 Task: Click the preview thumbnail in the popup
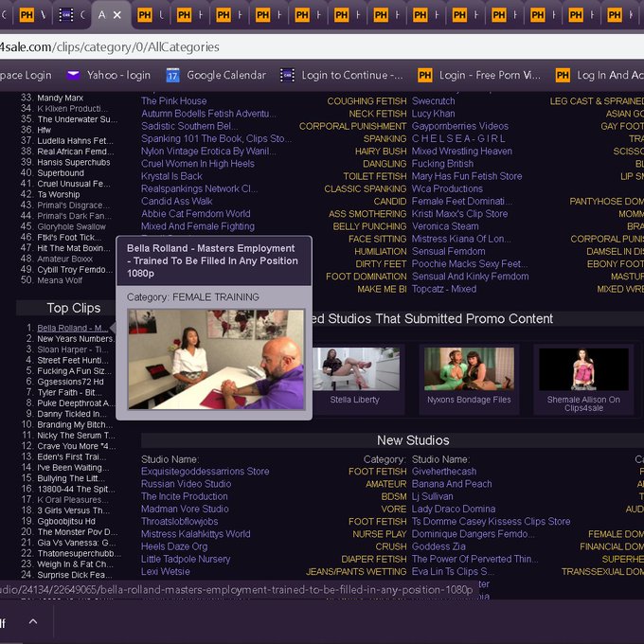click(216, 359)
